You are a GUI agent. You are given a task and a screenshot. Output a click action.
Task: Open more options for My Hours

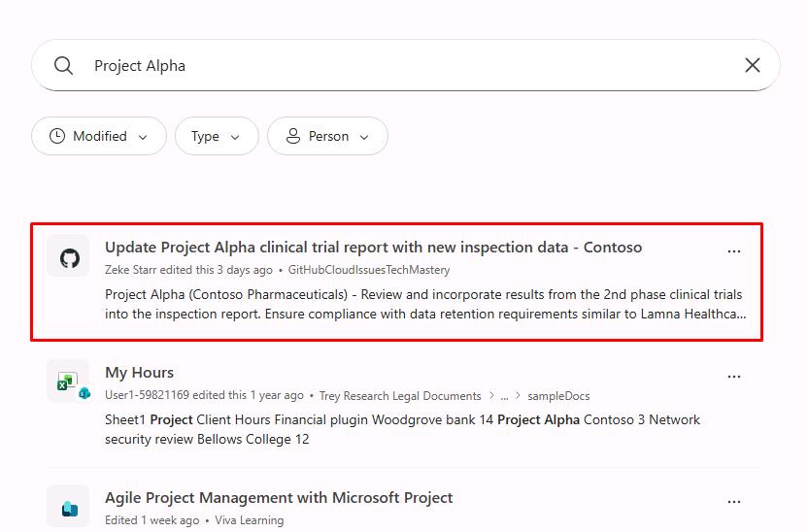coord(734,377)
